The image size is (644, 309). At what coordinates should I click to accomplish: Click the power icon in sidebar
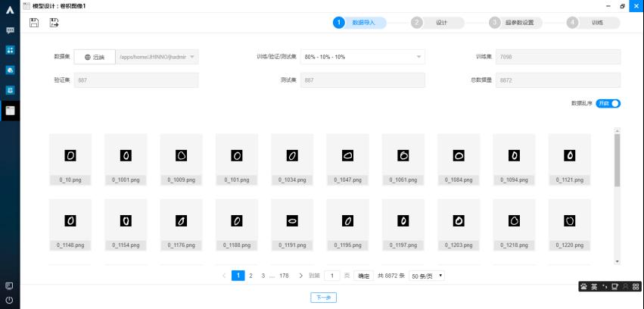pos(10,301)
